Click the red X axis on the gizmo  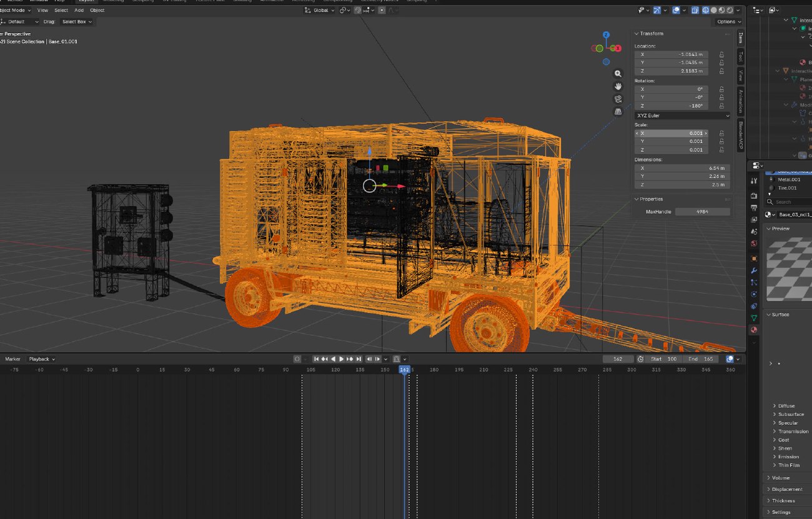(618, 48)
